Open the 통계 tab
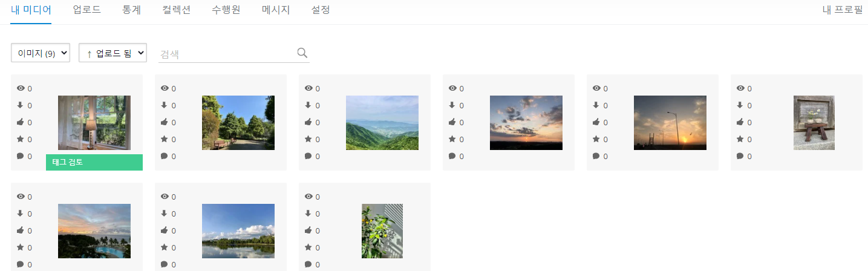The image size is (868, 271). (131, 10)
